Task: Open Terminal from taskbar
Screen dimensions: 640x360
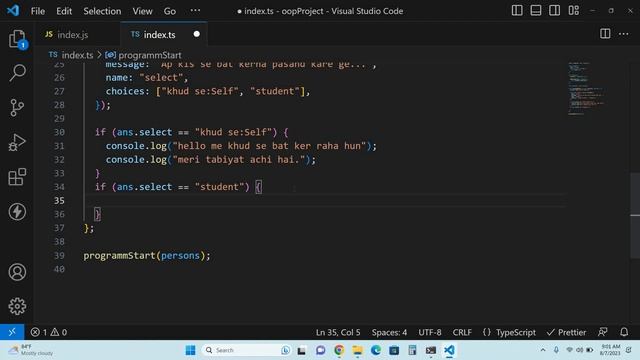Action: pyautogui.click(x=431, y=350)
